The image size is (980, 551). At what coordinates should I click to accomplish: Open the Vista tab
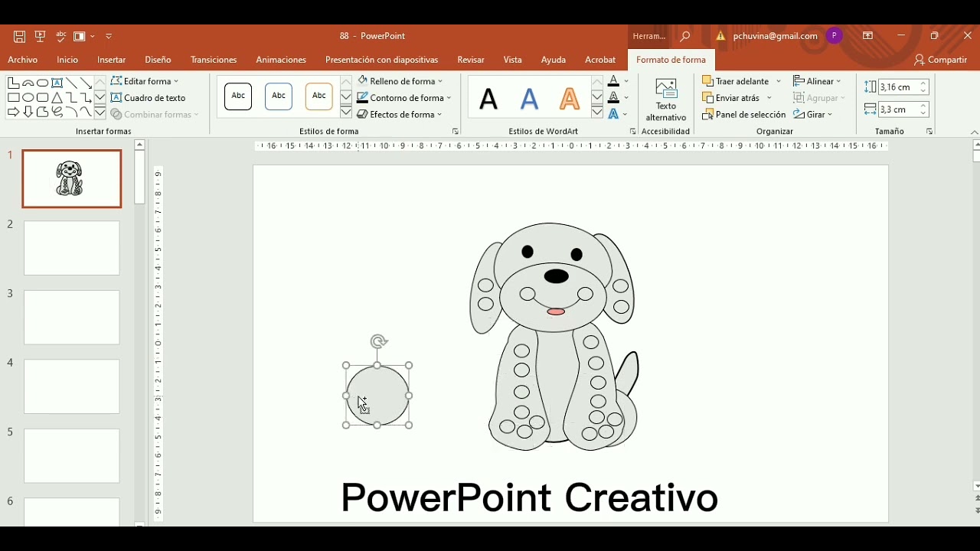(513, 60)
